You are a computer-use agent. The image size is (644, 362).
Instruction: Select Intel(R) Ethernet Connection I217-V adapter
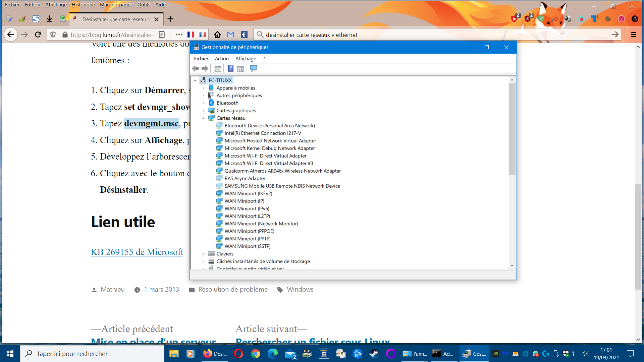tap(263, 133)
